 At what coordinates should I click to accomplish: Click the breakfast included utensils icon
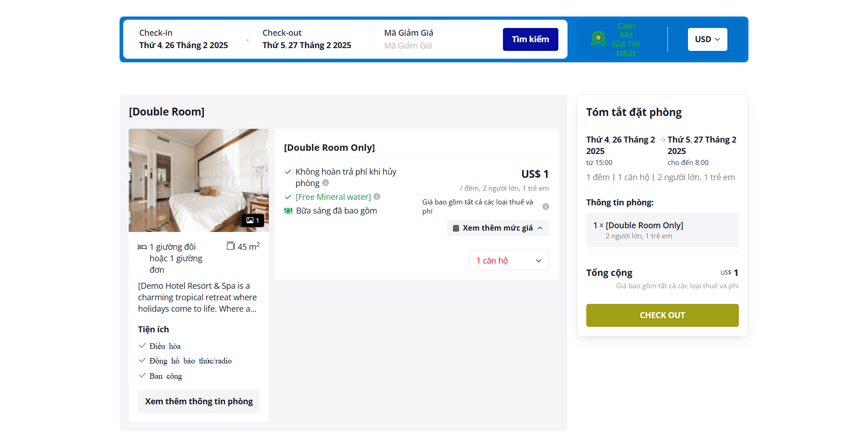288,211
